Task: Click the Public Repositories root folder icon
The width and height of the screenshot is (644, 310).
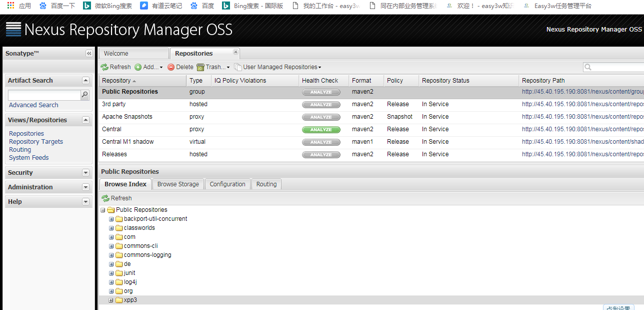Action: point(111,210)
